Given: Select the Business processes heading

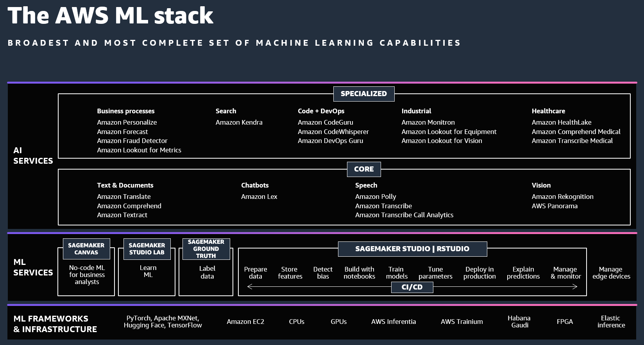Looking at the screenshot, I should tap(126, 111).
